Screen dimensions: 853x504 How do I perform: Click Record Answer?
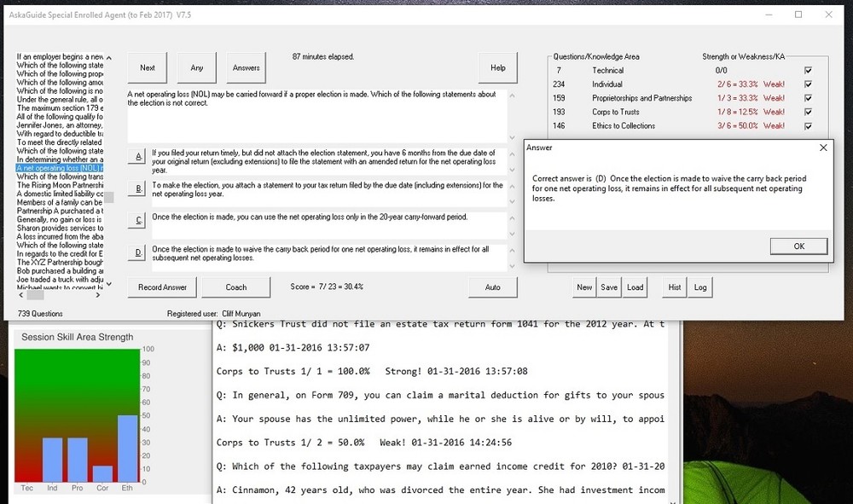(x=161, y=287)
